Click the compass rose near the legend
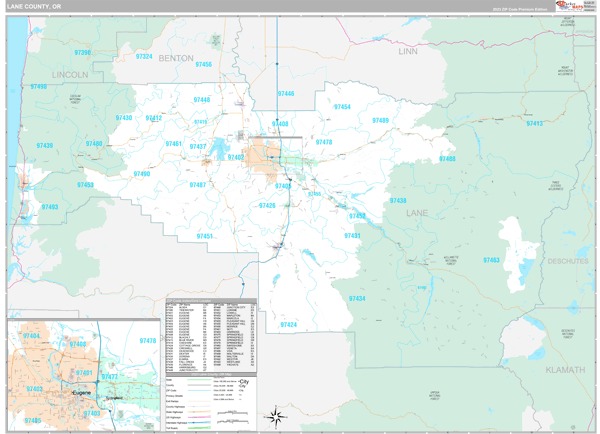This screenshot has width=600, height=434. (276, 416)
